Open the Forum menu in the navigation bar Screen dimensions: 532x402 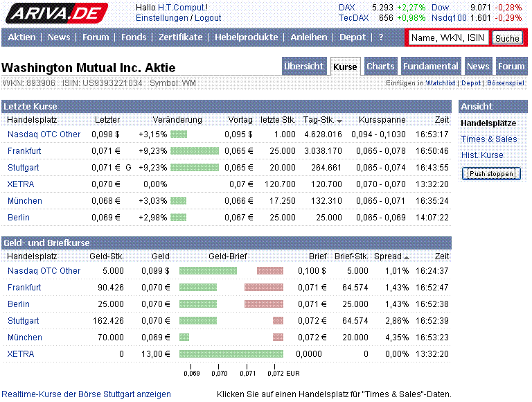(96, 37)
